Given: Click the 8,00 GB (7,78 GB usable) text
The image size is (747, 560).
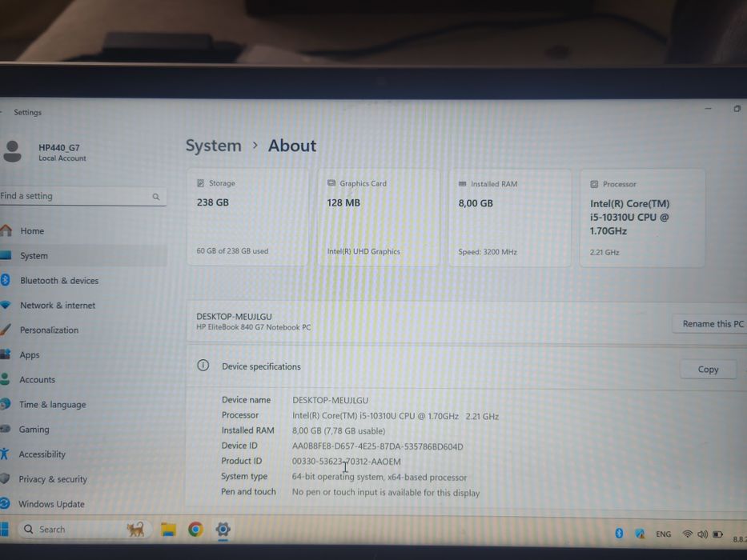Looking at the screenshot, I should point(338,431).
